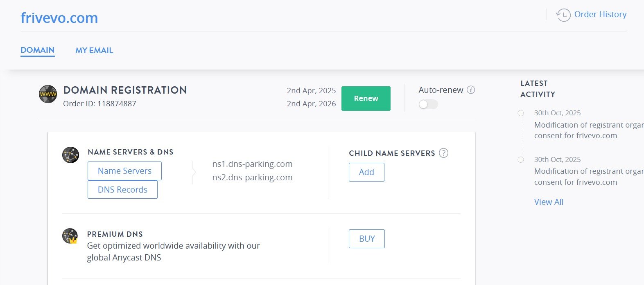Click the Order History clock icon
Screen dimensions: 644x285
(x=563, y=15)
